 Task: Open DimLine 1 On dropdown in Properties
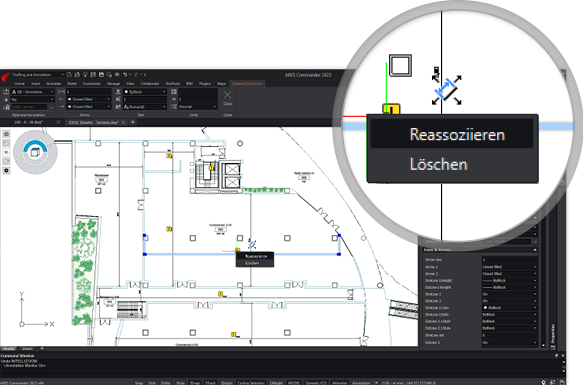click(509, 294)
